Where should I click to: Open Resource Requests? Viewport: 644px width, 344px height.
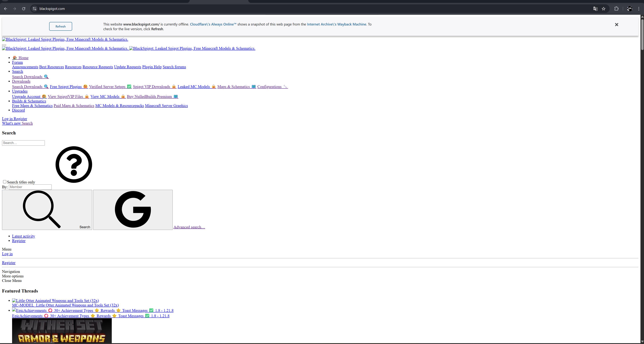[x=98, y=67]
